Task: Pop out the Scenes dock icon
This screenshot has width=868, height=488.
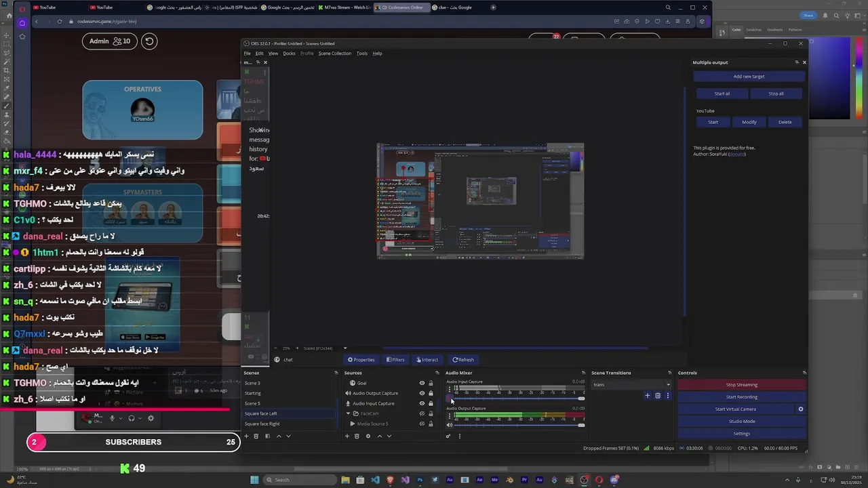Action: click(336, 373)
